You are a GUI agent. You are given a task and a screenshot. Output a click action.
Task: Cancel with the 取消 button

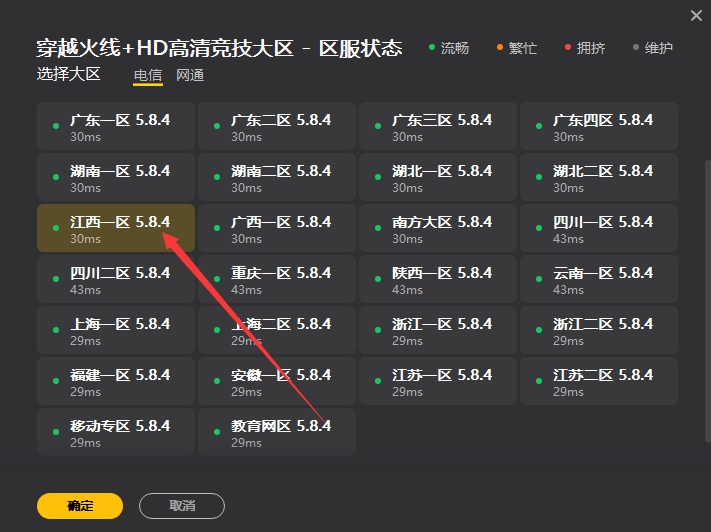click(x=182, y=506)
